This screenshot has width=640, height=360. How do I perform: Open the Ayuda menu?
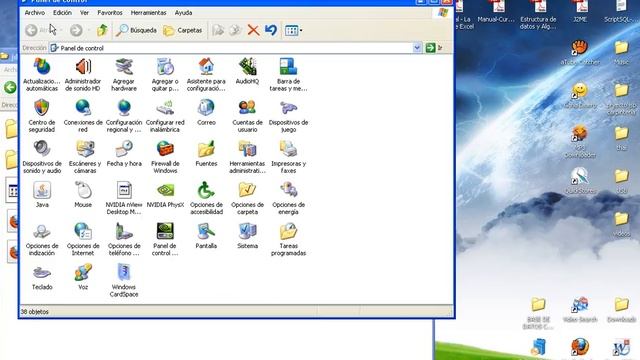(x=183, y=13)
